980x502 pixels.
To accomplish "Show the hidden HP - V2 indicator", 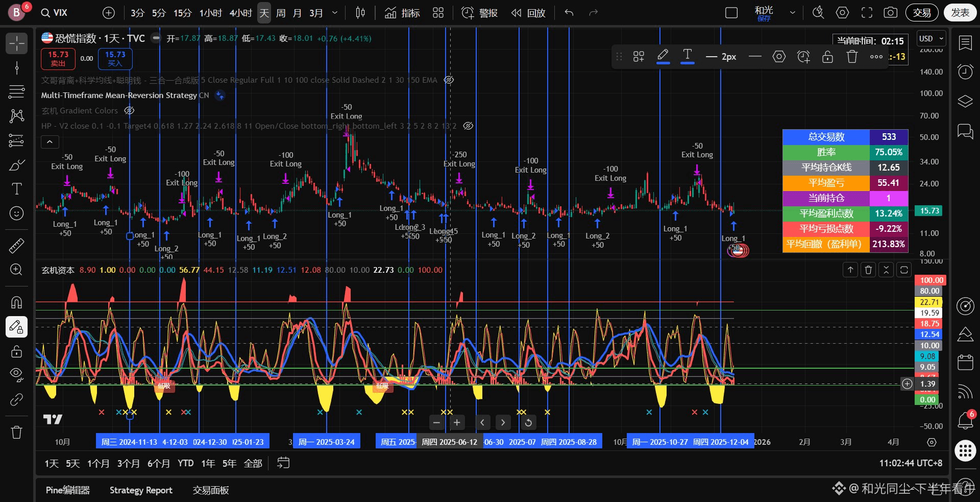I will pyautogui.click(x=468, y=126).
